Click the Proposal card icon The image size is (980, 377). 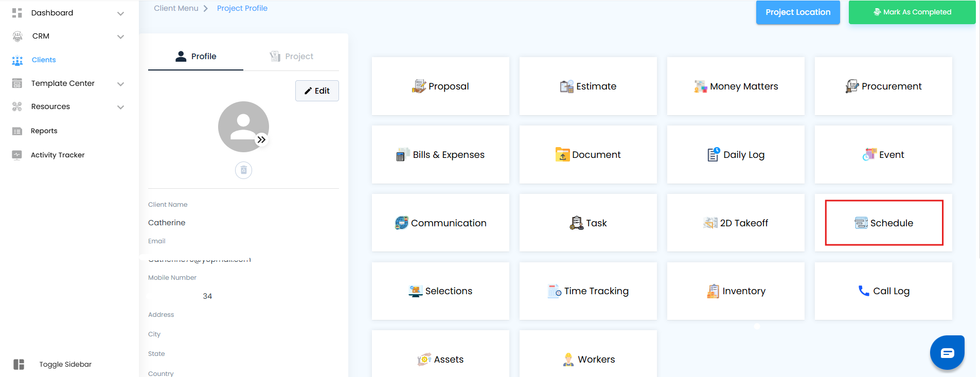point(419,86)
